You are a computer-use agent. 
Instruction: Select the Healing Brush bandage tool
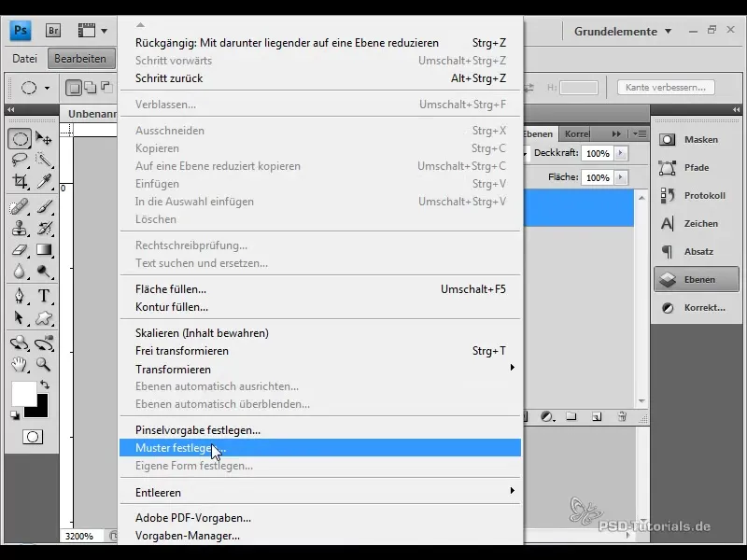(20, 207)
